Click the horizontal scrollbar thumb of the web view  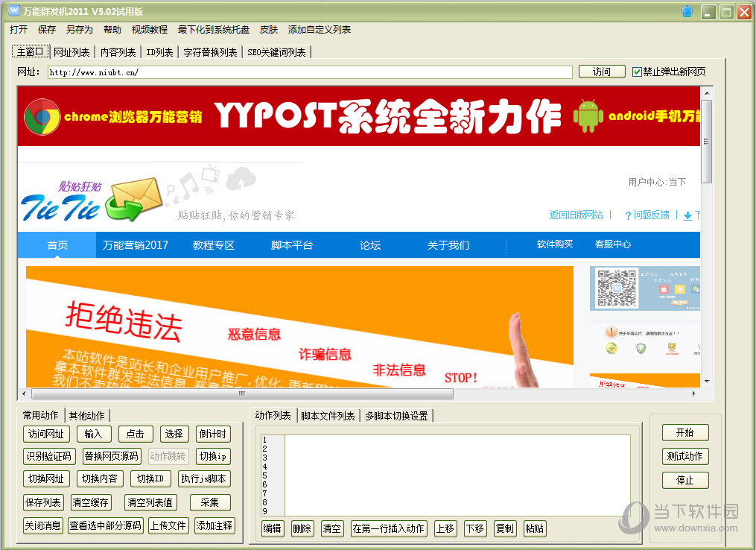coord(242,393)
